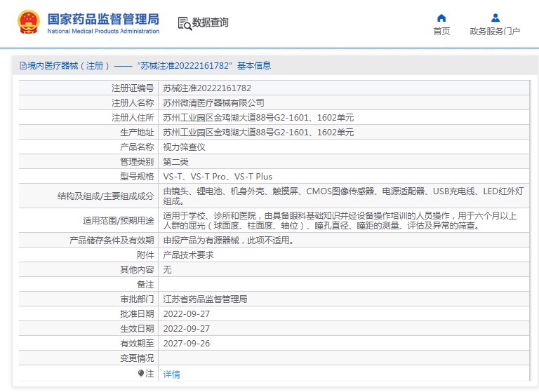Click the 注册证编号 row label
Viewport: 539px width, 392px height.
tap(133, 88)
